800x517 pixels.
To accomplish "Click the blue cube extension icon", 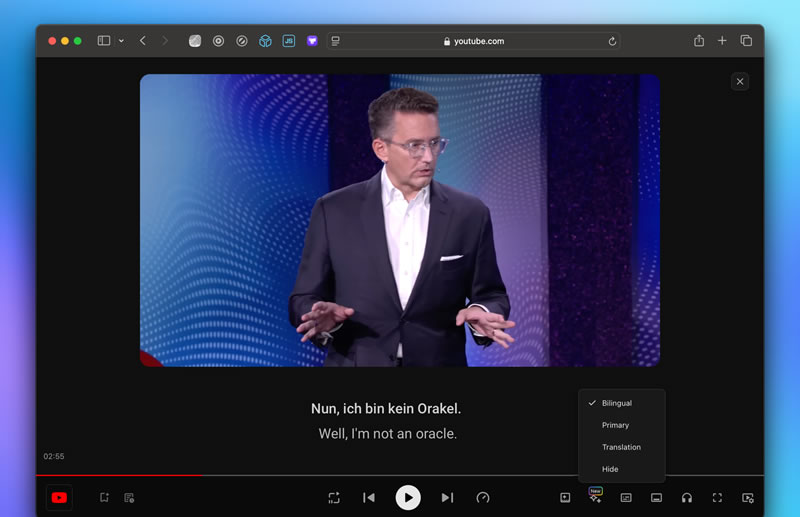I will [265, 41].
